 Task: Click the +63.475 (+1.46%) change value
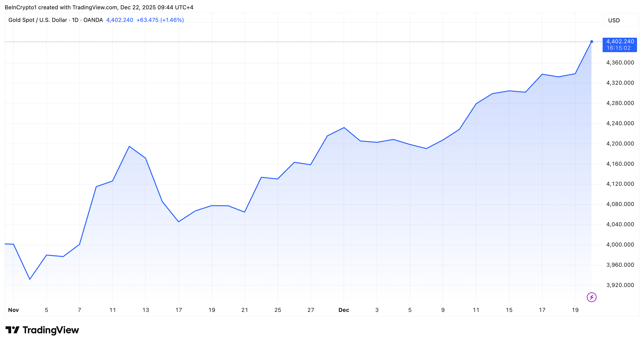click(x=160, y=20)
